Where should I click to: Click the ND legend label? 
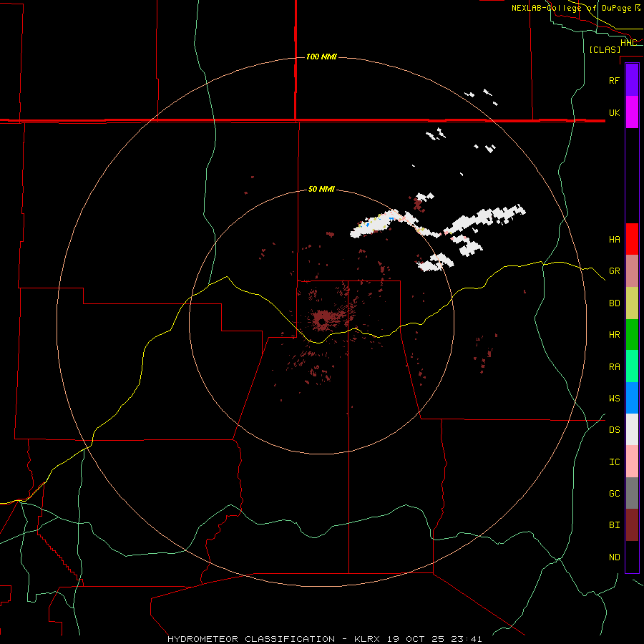[614, 557]
